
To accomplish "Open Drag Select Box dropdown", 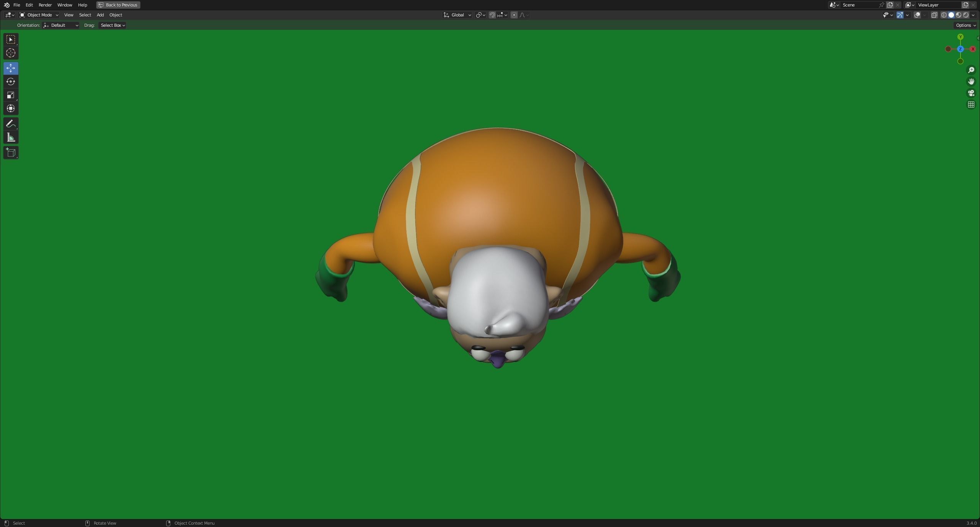I will tap(113, 25).
